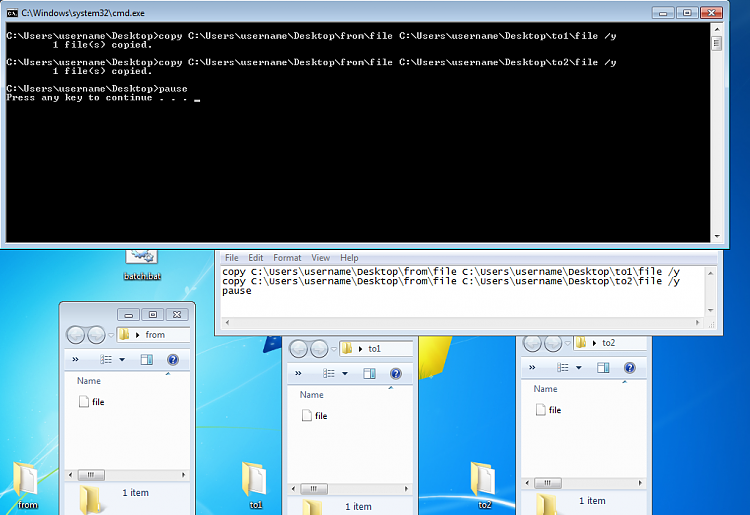Viewport: 750px width, 515px height.
Task: Open the Notepad Help menu
Action: tap(349, 258)
